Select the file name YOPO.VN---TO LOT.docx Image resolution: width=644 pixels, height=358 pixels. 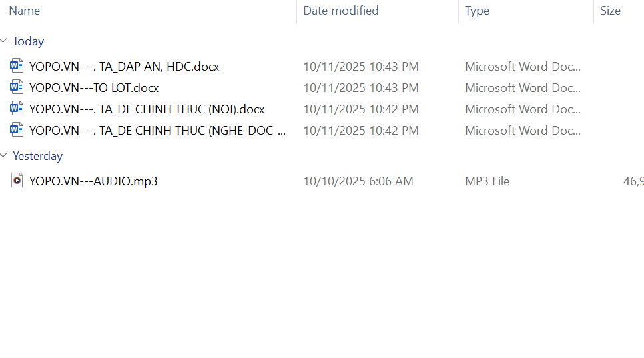click(94, 87)
